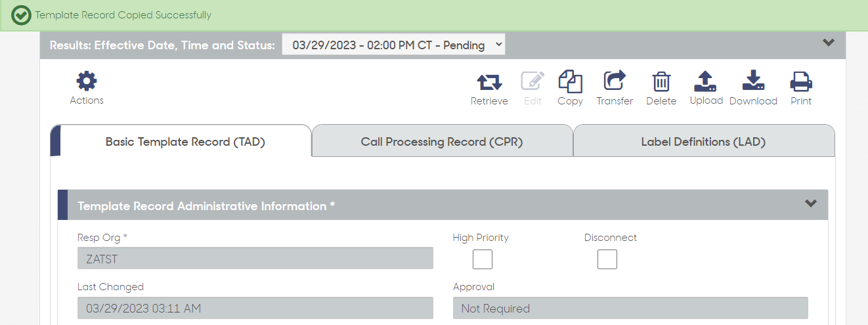The height and width of the screenshot is (325, 868).
Task: Click the Edit pencil icon
Action: tap(532, 81)
